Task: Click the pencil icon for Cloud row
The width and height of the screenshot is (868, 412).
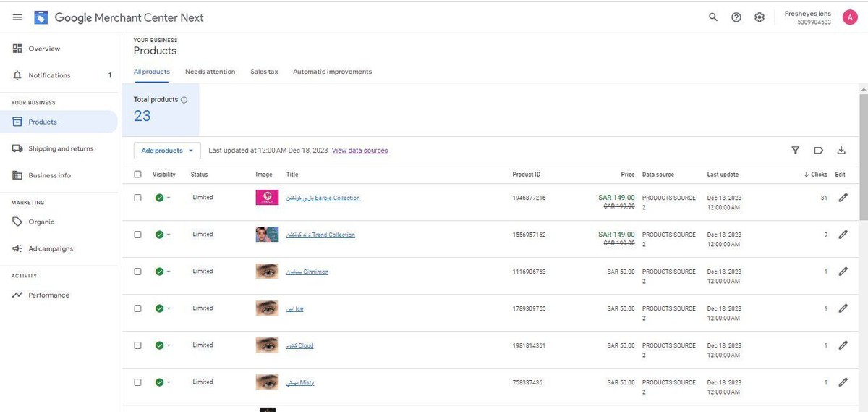Action: tap(843, 345)
